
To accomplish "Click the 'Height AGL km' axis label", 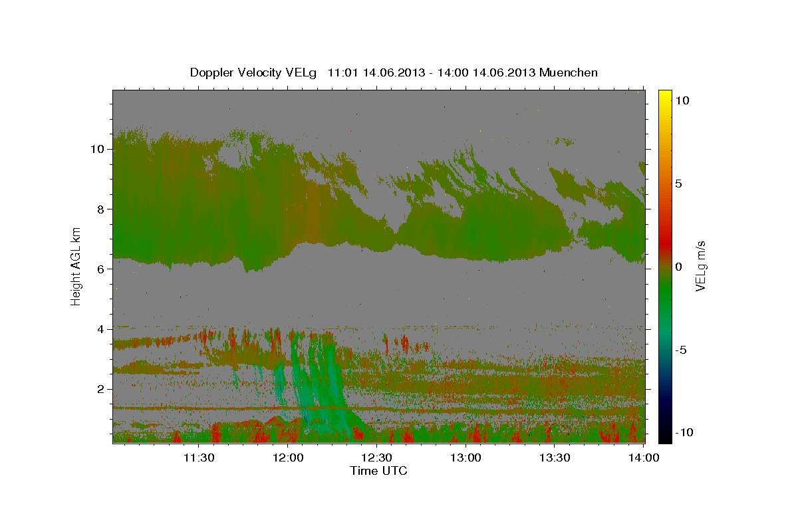I will coord(76,266).
